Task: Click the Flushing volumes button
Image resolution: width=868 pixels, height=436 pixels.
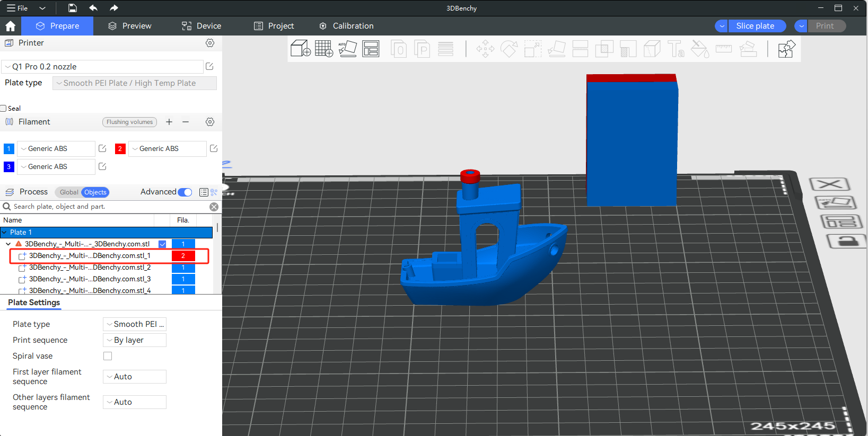Action: pyautogui.click(x=129, y=122)
